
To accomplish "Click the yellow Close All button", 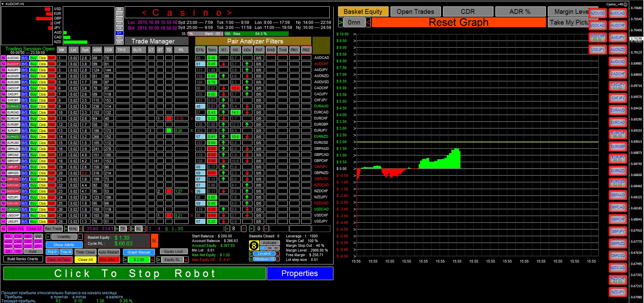I will click(85, 260).
